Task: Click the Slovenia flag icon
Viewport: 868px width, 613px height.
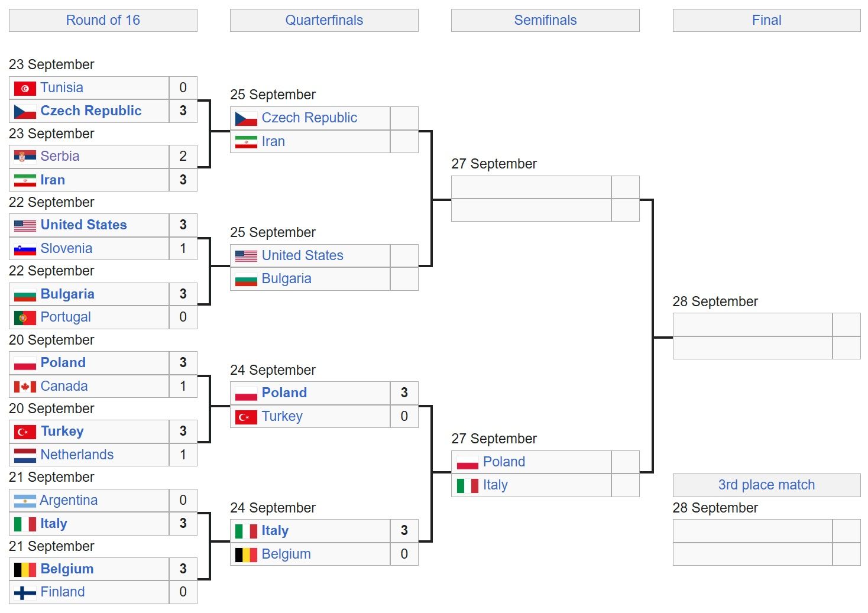Action: coord(25,249)
